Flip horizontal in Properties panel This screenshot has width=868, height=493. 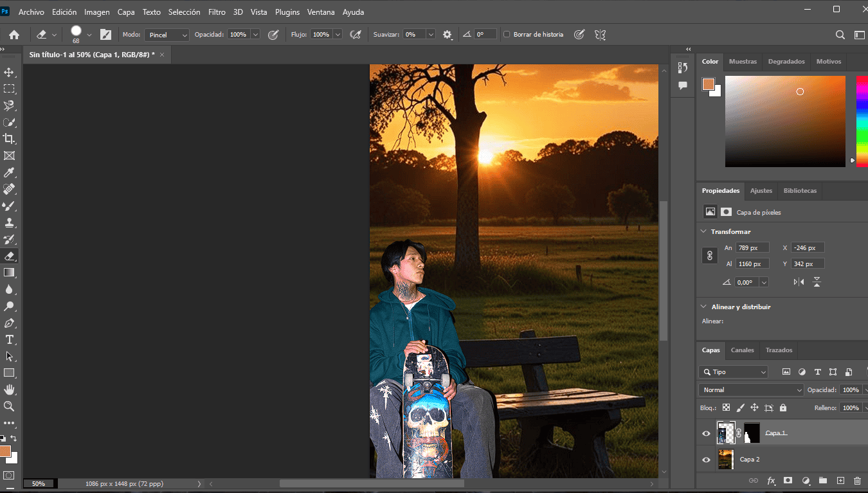click(x=799, y=282)
